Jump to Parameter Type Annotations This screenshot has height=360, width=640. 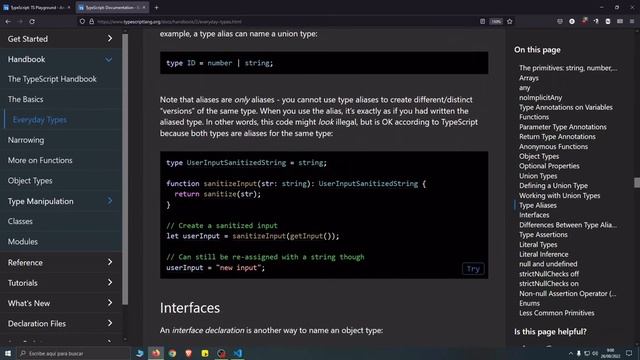click(x=562, y=127)
